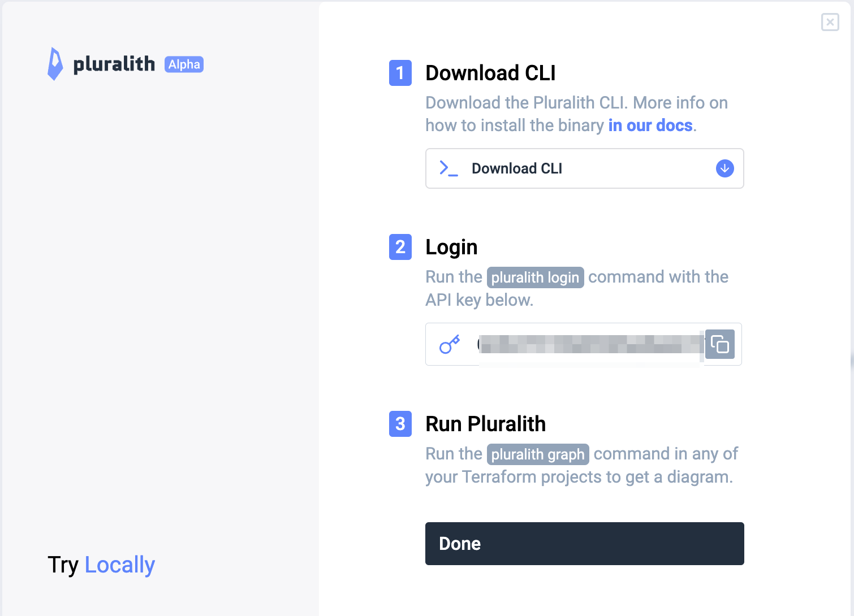Click the Locally link at bottom left
The image size is (854, 616).
coord(119,565)
